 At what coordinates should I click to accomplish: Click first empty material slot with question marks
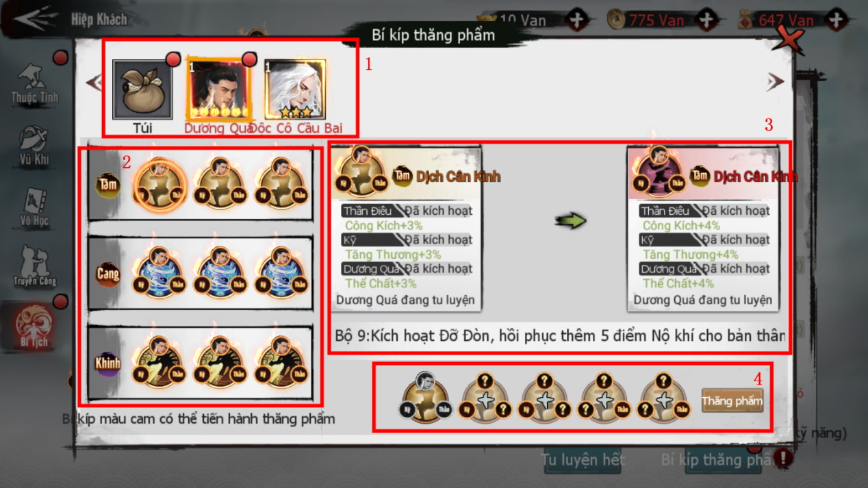(485, 398)
